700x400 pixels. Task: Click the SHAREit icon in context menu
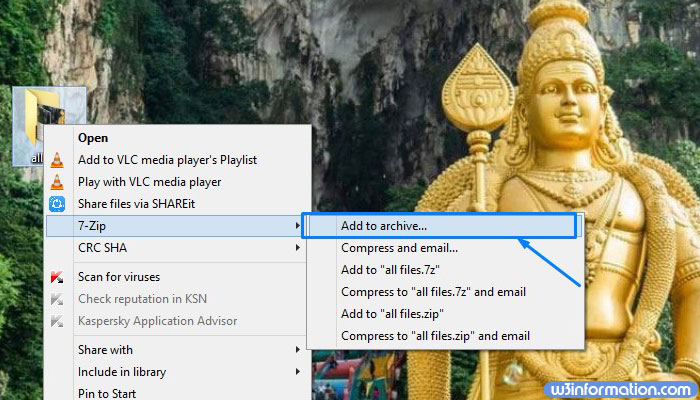click(57, 204)
